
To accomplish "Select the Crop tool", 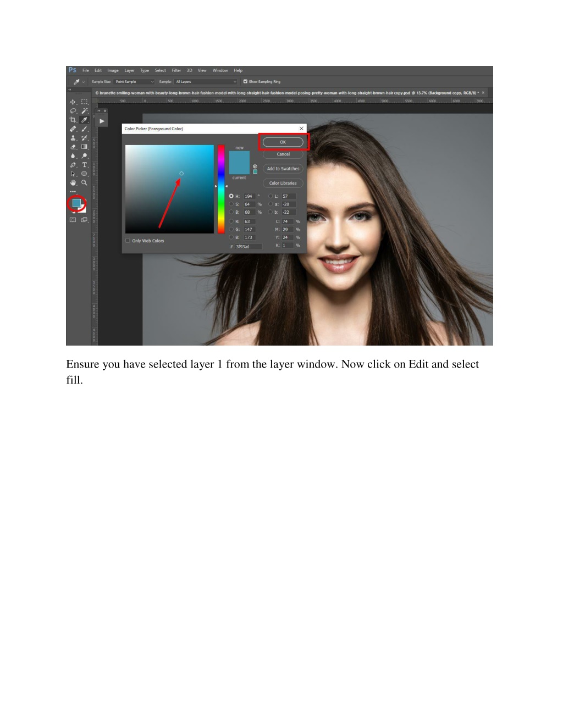I will click(x=73, y=120).
